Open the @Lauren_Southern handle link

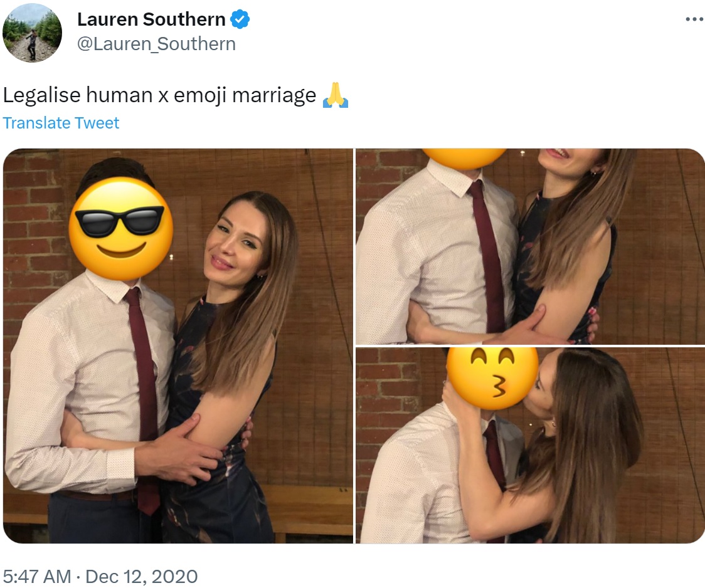156,44
